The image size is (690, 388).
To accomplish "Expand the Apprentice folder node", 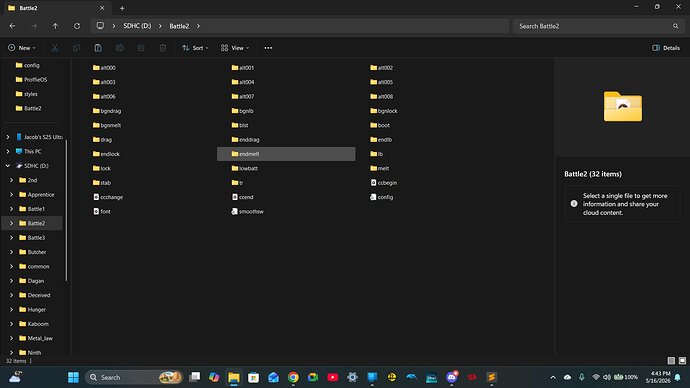I will point(11,194).
